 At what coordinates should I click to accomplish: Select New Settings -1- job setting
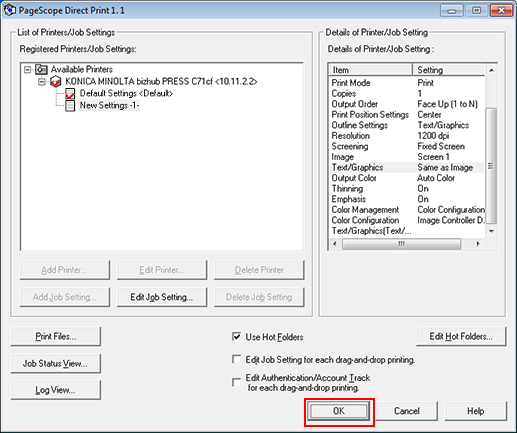109,105
